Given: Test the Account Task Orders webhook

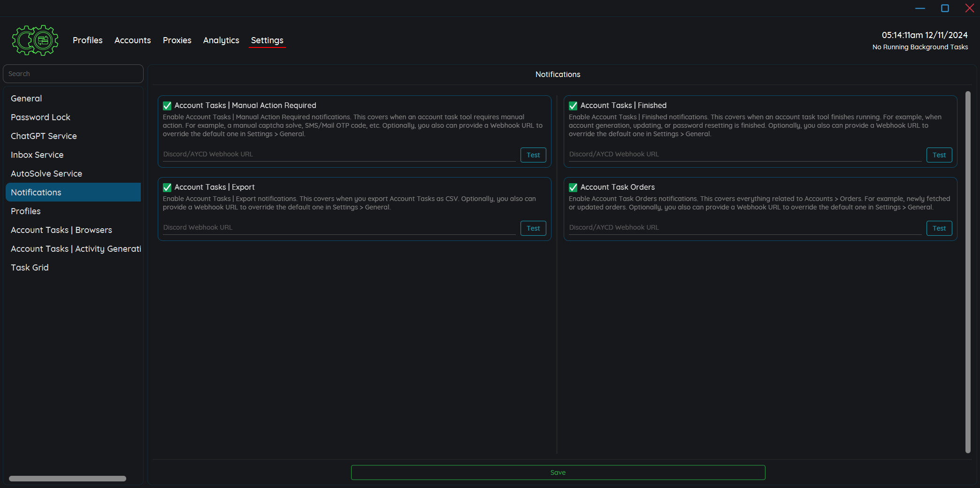Looking at the screenshot, I should tap(939, 228).
